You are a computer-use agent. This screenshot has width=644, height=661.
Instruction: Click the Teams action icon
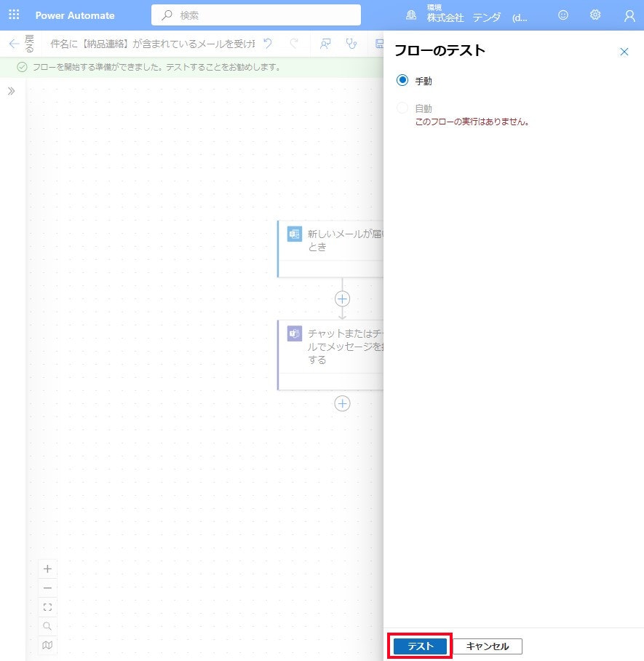[x=294, y=333]
